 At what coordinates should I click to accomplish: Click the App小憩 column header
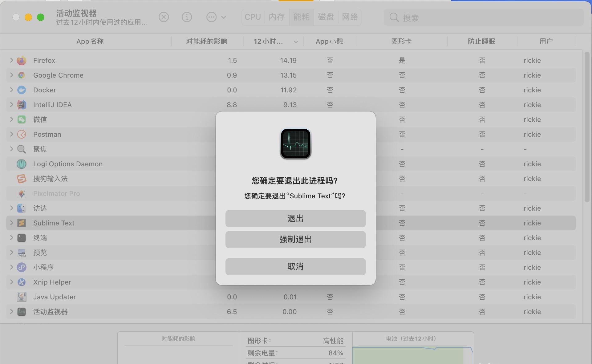tap(329, 41)
